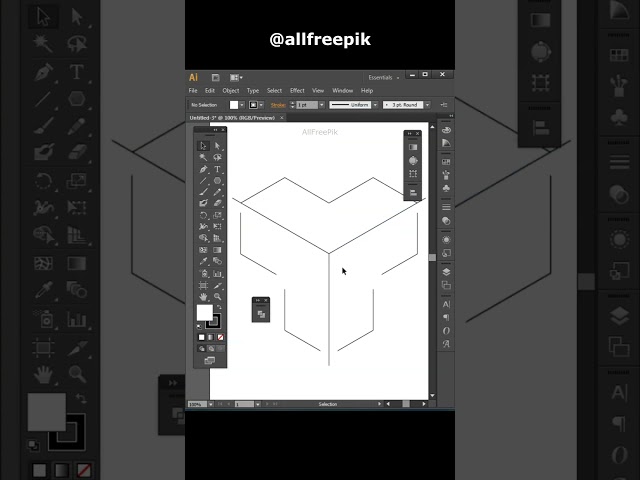Enable Draw Normal mode

pyautogui.click(x=201, y=349)
